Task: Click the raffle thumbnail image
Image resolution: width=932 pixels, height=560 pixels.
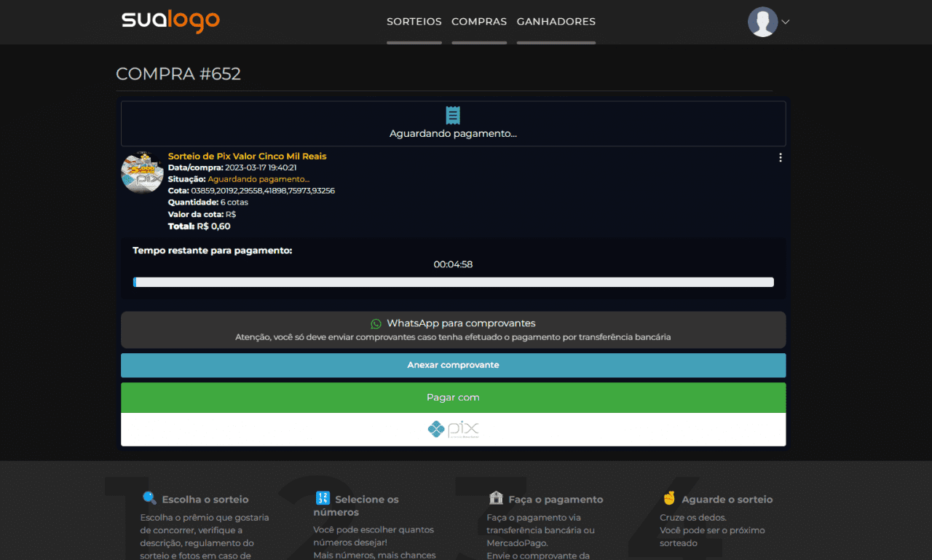Action: click(142, 173)
